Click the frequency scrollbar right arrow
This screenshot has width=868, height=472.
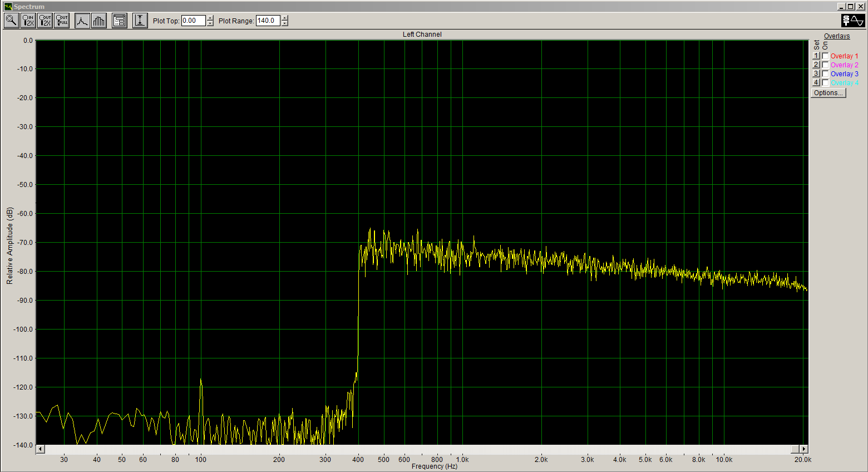[804, 449]
